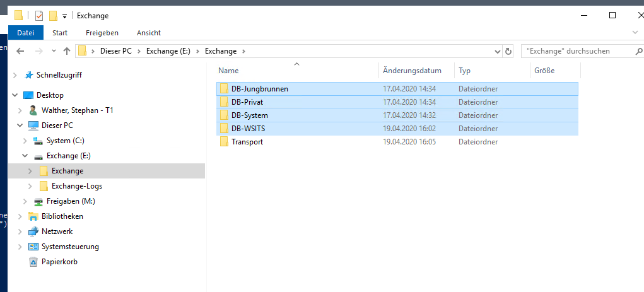Image resolution: width=644 pixels, height=292 pixels.
Task: Expand the Exchange folder in the tree
Action: tap(30, 172)
